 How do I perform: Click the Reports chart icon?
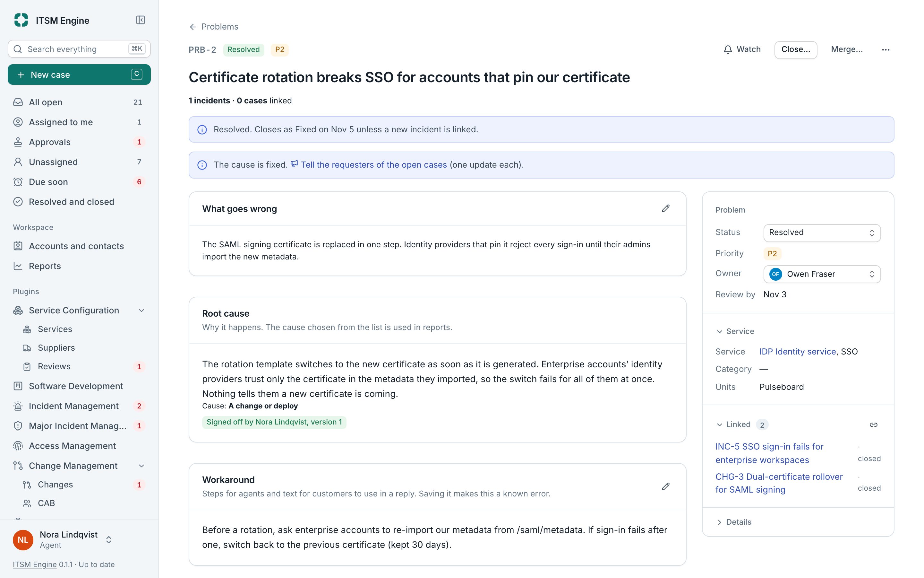pyautogui.click(x=18, y=266)
